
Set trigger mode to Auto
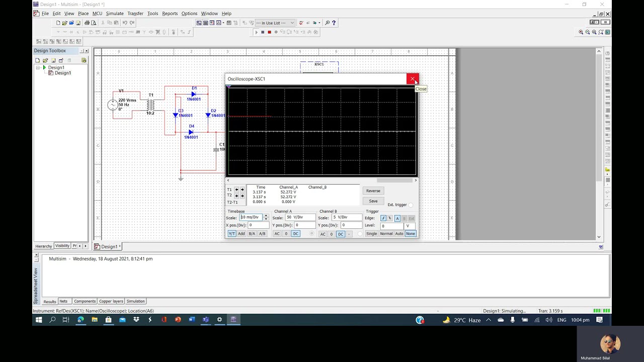(399, 234)
